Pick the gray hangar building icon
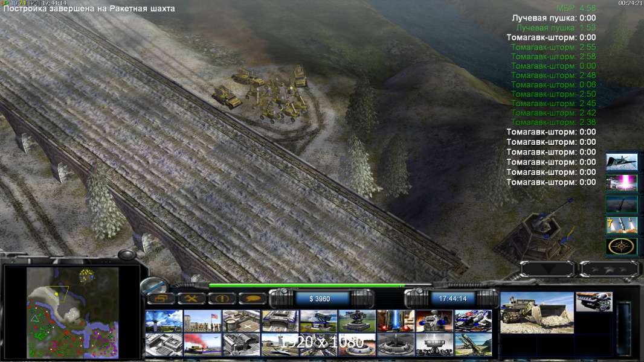The width and height of the screenshot is (644, 362). click(x=241, y=344)
